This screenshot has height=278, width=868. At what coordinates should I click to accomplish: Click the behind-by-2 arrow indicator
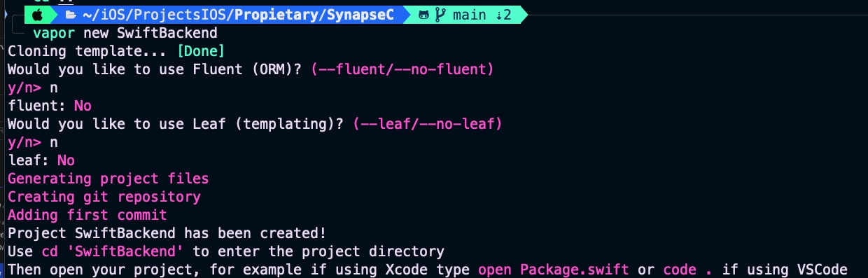504,15
